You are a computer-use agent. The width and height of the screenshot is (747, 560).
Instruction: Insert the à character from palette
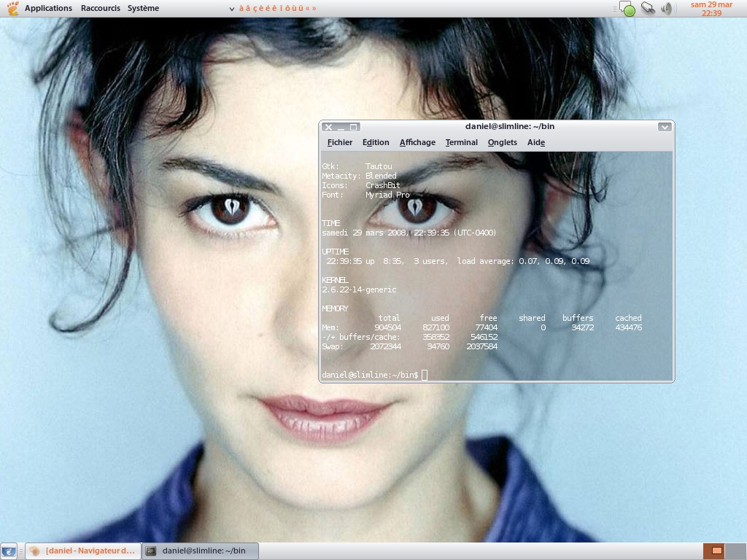point(241,8)
